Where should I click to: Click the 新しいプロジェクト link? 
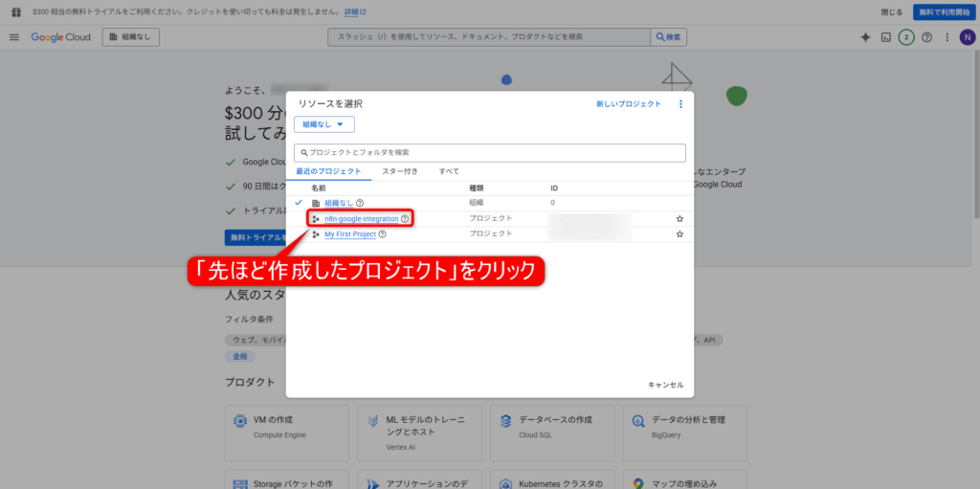(x=628, y=104)
